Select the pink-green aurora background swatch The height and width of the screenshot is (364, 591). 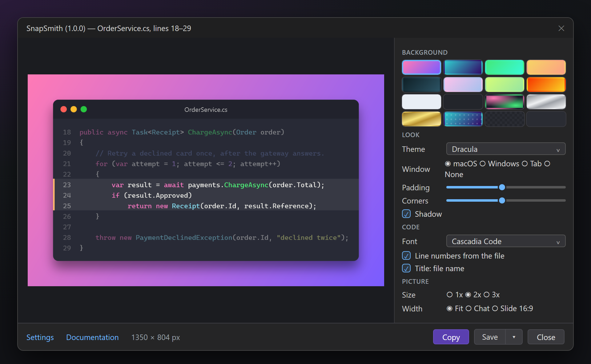pyautogui.click(x=505, y=102)
